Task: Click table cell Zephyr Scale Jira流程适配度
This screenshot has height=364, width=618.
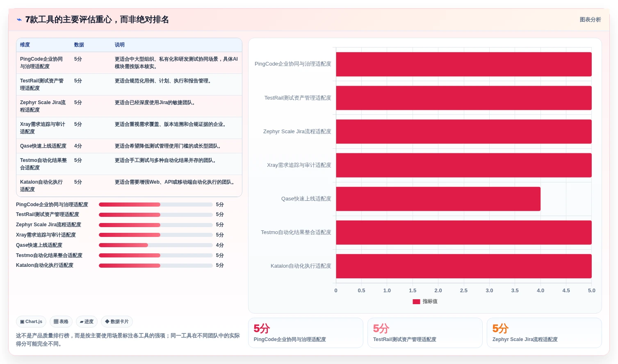Action: pos(43,106)
